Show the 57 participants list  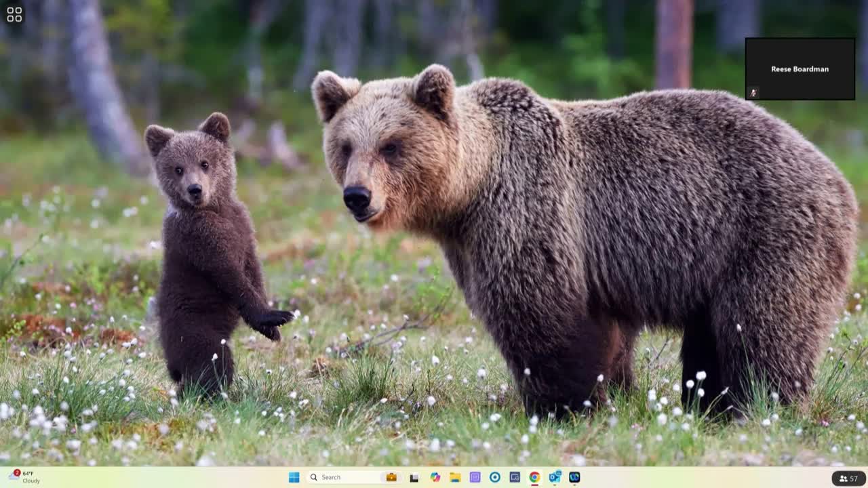848,479
